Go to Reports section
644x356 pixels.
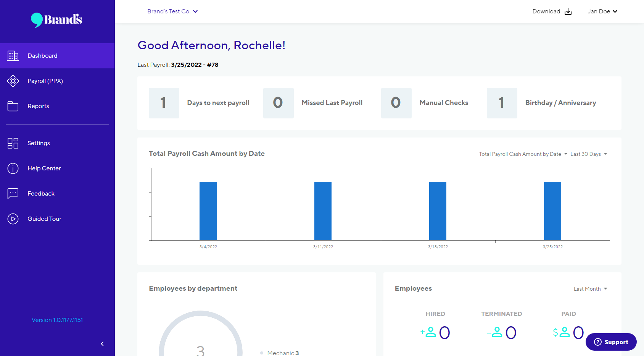coord(57,106)
